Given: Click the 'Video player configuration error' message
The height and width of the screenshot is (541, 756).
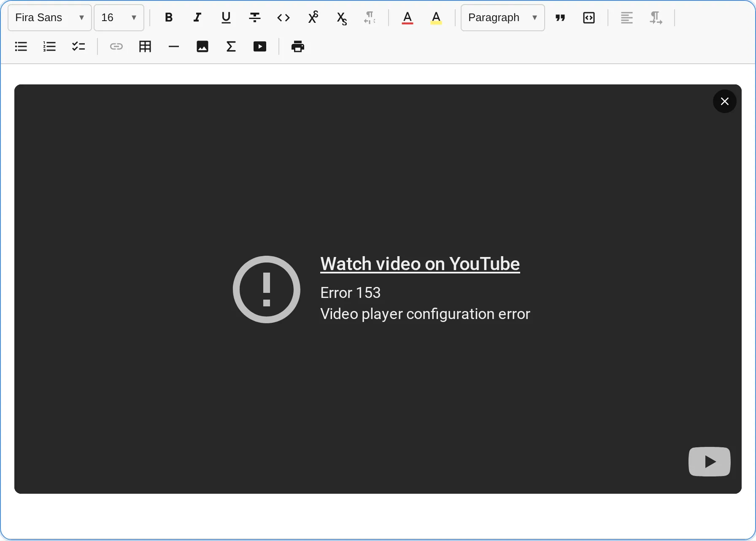Looking at the screenshot, I should point(425,314).
